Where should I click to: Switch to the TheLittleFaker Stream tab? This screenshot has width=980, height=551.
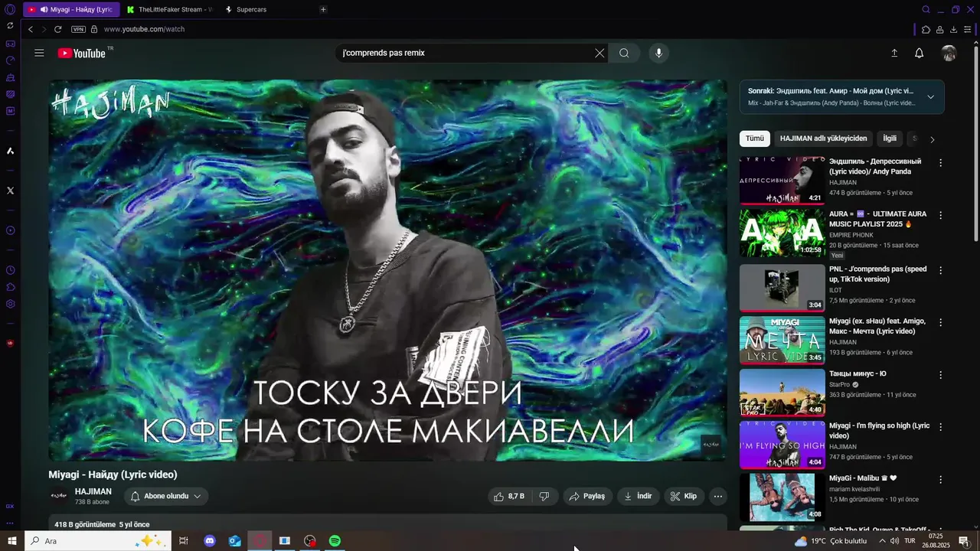(170, 9)
